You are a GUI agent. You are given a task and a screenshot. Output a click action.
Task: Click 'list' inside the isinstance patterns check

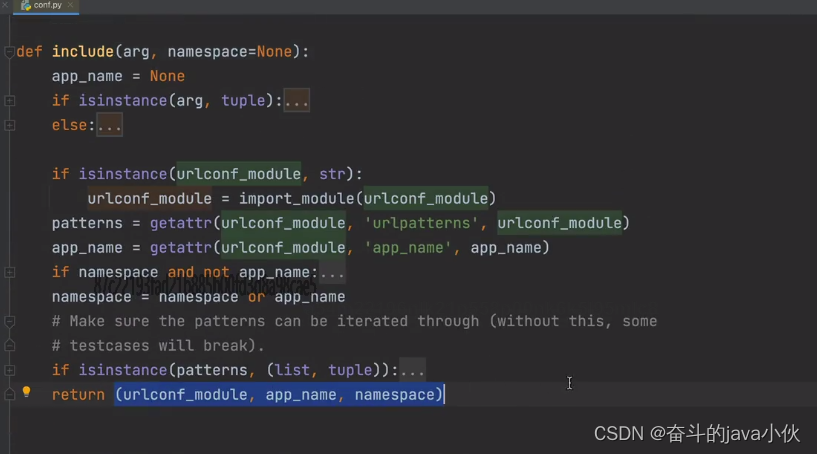coord(292,370)
